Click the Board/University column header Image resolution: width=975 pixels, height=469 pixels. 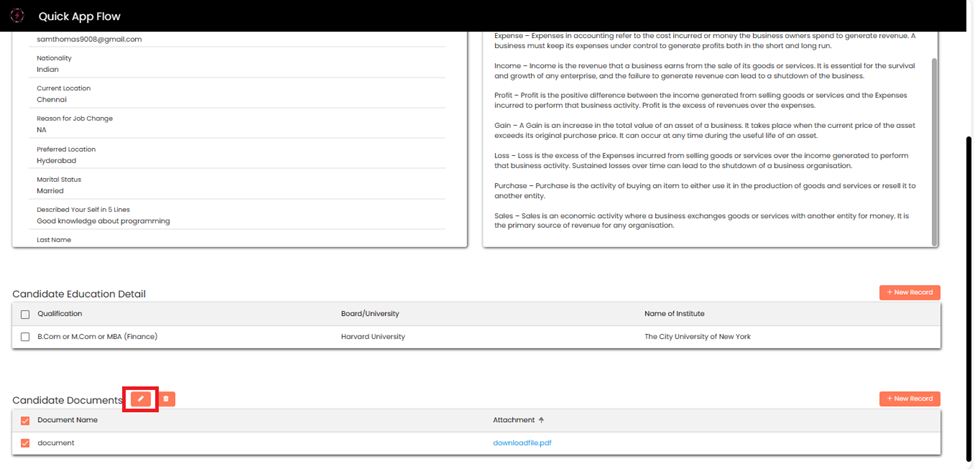click(x=370, y=314)
